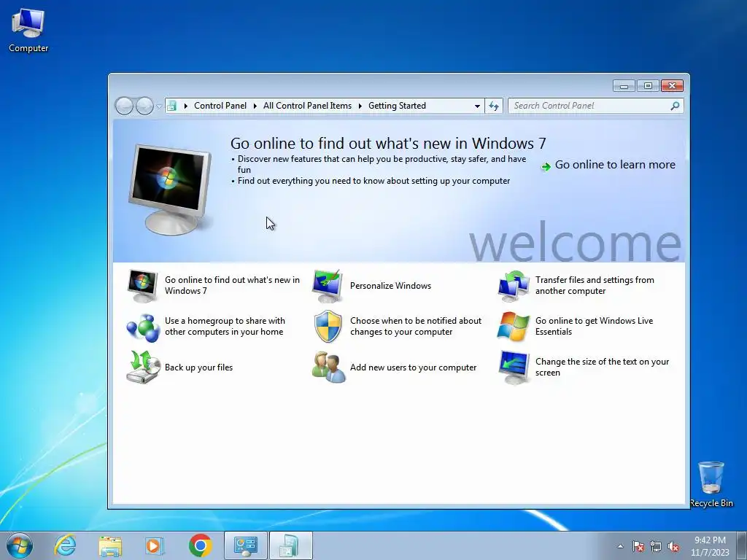The height and width of the screenshot is (560, 747).
Task: Click the search magnifier icon in Control Panel
Action: point(675,106)
